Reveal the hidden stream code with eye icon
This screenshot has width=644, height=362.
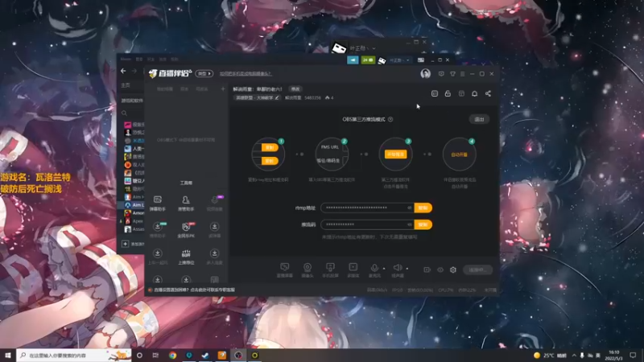pos(410,224)
